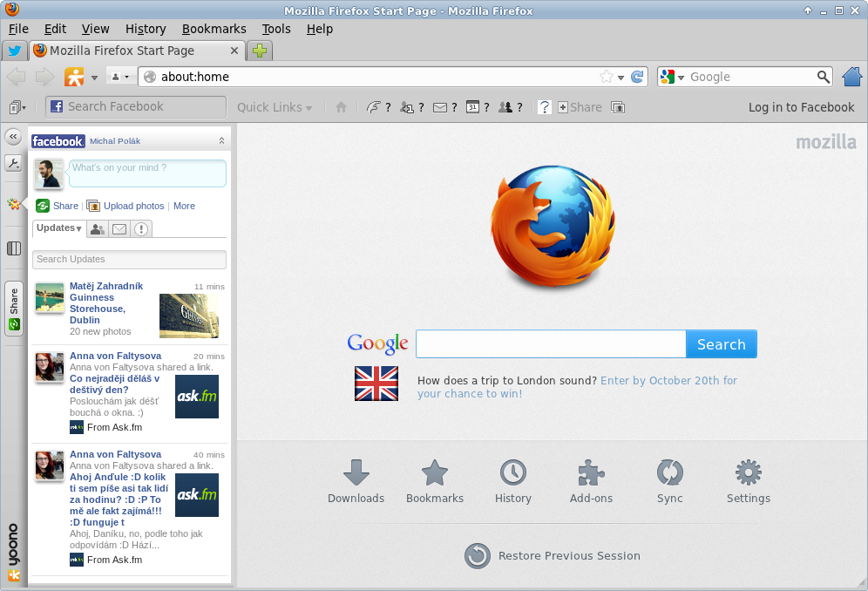
Task: Collapse the Facebook widget with double chevron
Action: tap(221, 141)
